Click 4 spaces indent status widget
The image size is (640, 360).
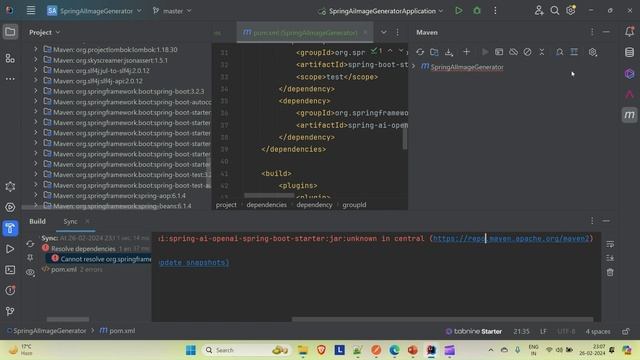point(598,331)
